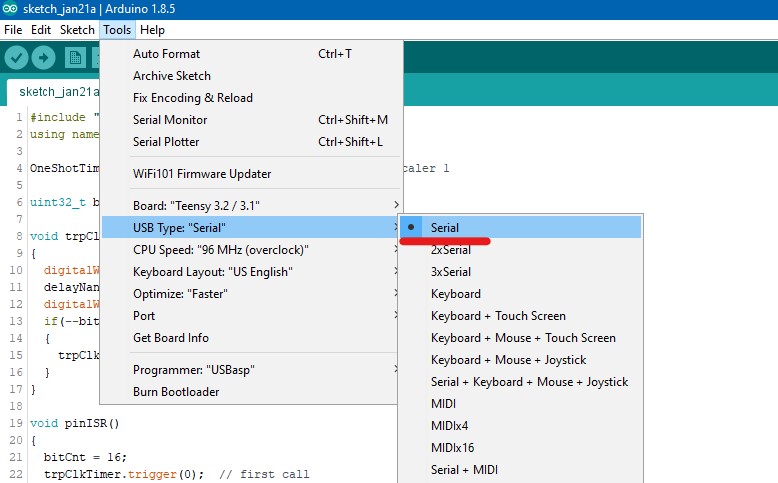Select the MIDIx4 USB type

[x=520, y=425]
